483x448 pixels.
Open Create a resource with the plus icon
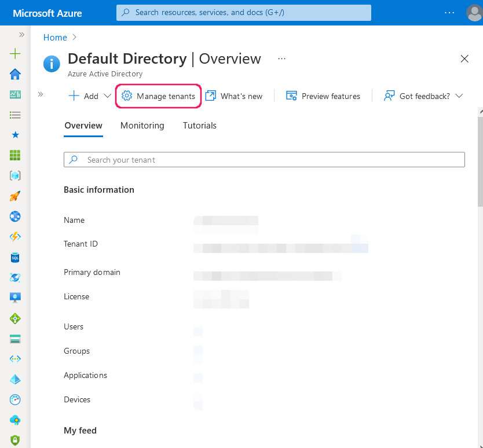coord(15,53)
